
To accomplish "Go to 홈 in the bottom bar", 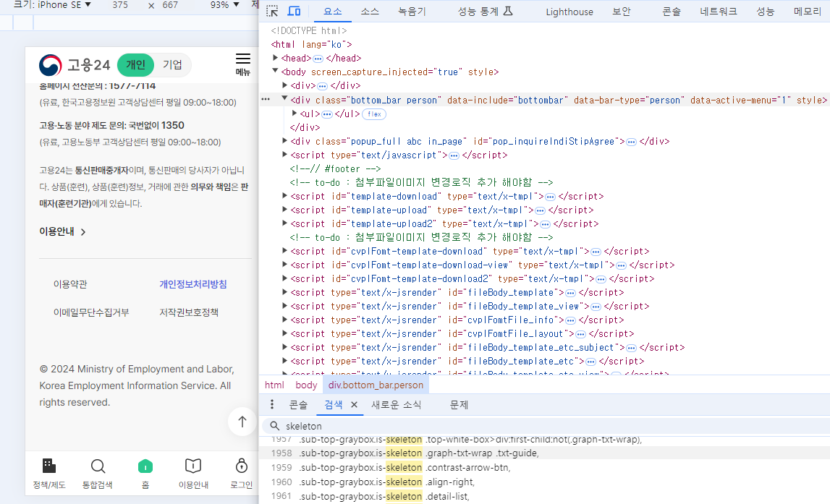I will 145,474.
